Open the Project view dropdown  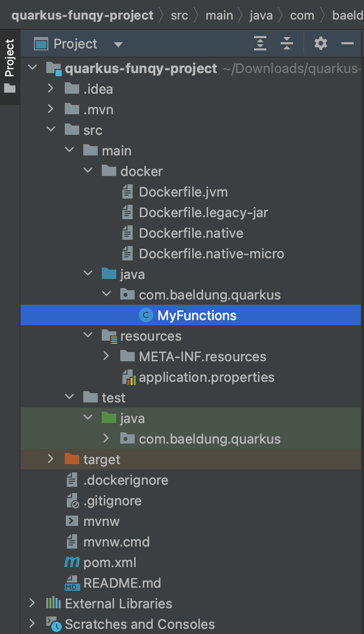pos(118,44)
